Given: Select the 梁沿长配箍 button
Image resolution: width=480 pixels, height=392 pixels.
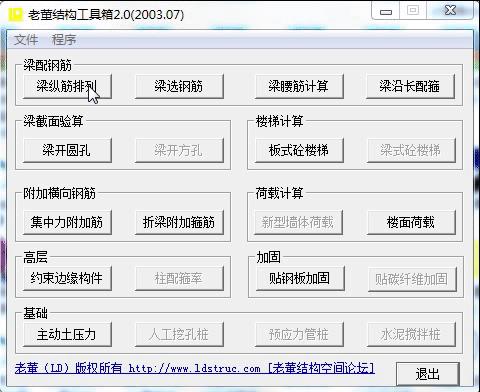Looking at the screenshot, I should pyautogui.click(x=410, y=86).
